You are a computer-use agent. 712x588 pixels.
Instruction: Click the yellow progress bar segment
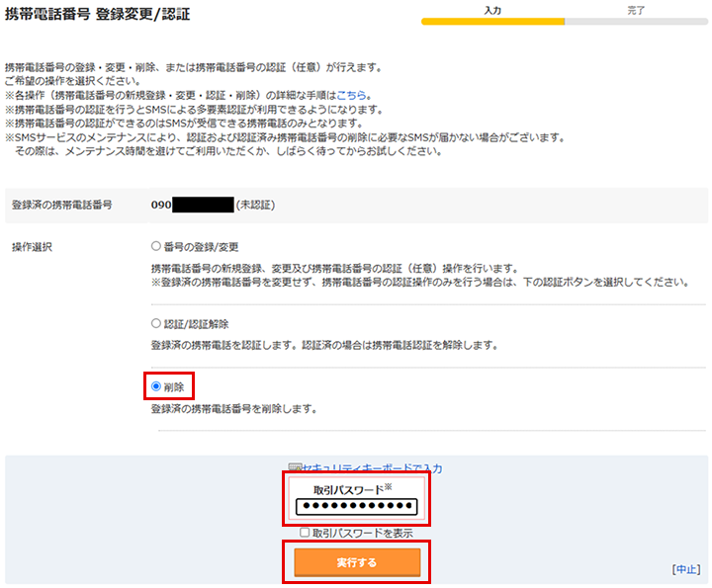tap(492, 22)
